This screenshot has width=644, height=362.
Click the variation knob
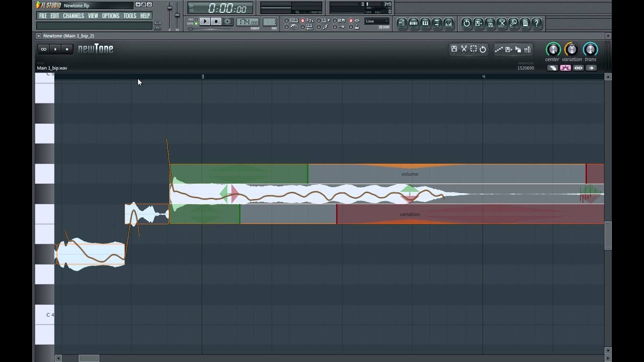[572, 49]
